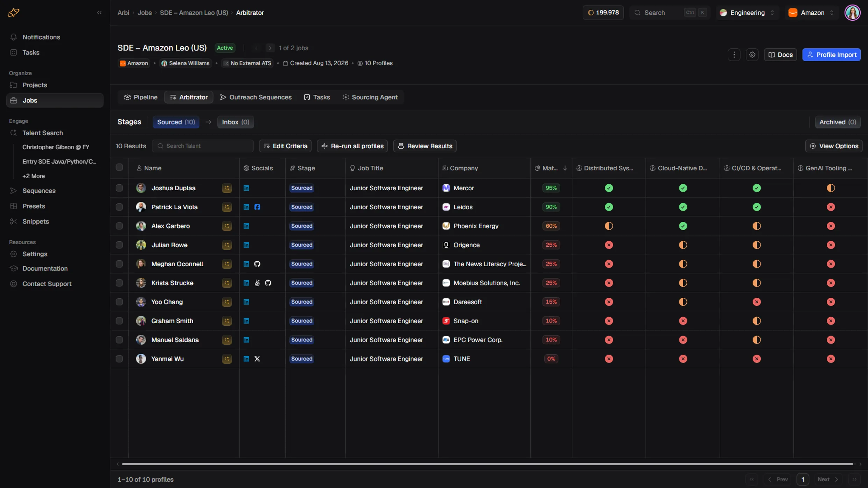Switch to Sourcing Agent tab
Image resolution: width=868 pixels, height=488 pixels.
point(370,97)
